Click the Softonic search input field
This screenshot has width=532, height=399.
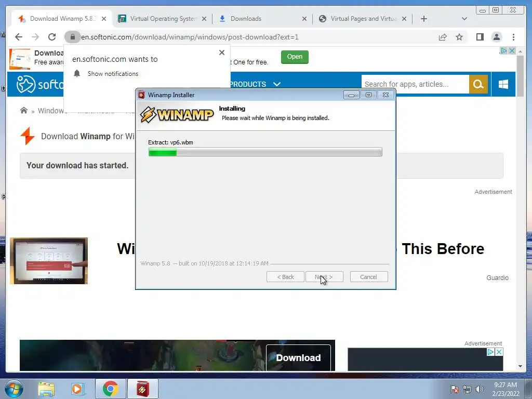(x=415, y=84)
